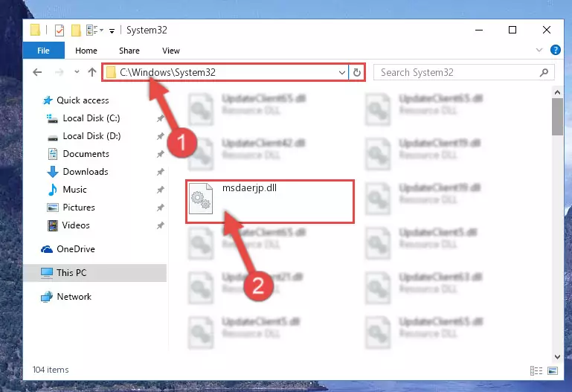Open Local Disk (C:) in sidebar
Screen dimensions: 572x392
pyautogui.click(x=91, y=118)
